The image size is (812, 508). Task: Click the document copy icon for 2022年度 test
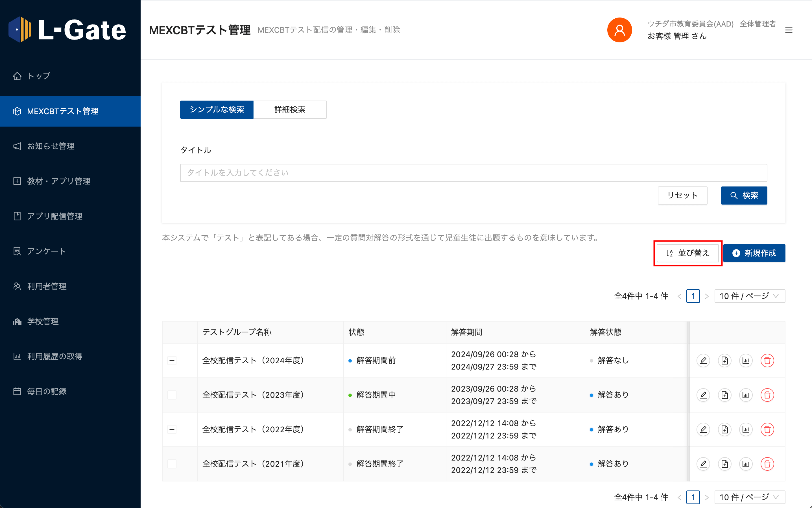coord(725,429)
